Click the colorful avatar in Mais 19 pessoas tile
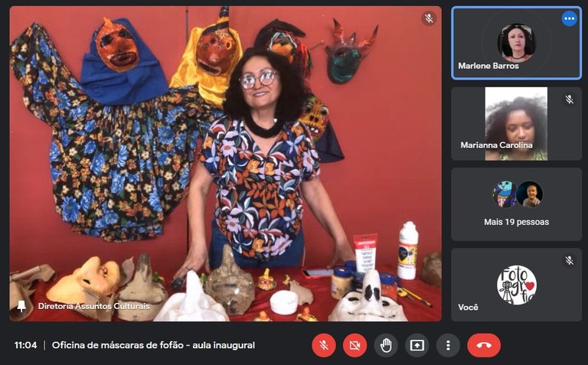588x365 pixels. (504, 194)
